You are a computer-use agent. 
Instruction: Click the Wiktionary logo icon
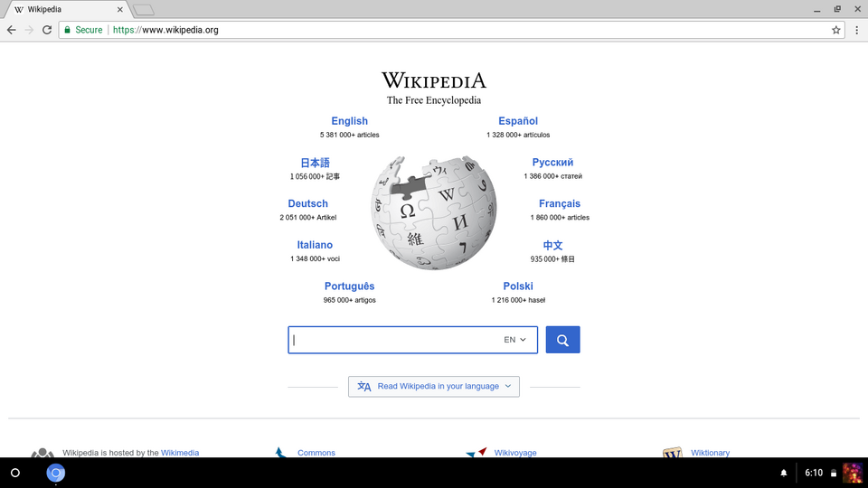pyautogui.click(x=673, y=453)
